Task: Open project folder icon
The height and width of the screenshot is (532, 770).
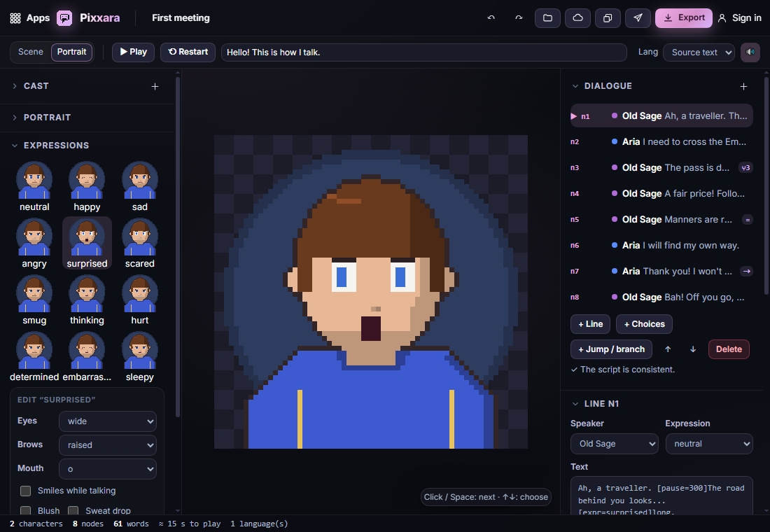Action: click(547, 18)
